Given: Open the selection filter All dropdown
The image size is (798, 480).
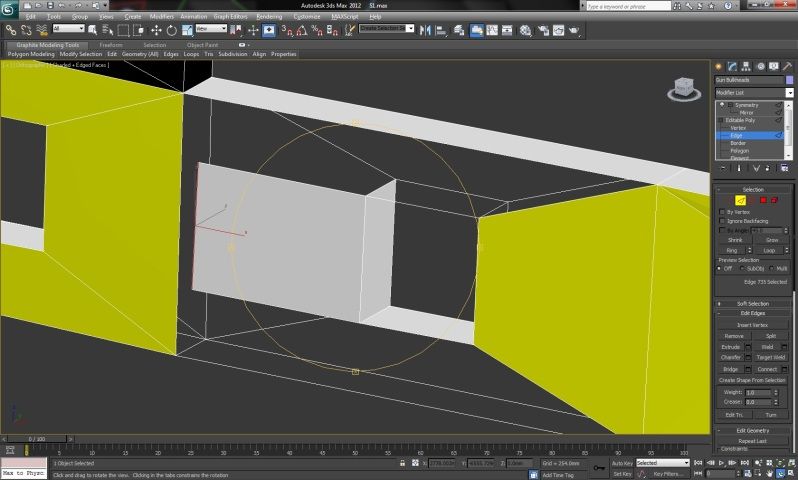Looking at the screenshot, I should [68, 29].
